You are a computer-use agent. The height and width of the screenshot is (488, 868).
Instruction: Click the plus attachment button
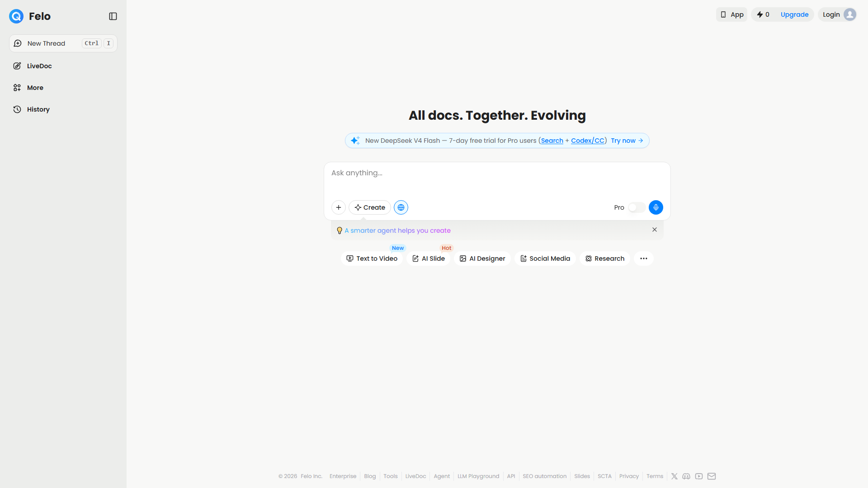tap(339, 207)
